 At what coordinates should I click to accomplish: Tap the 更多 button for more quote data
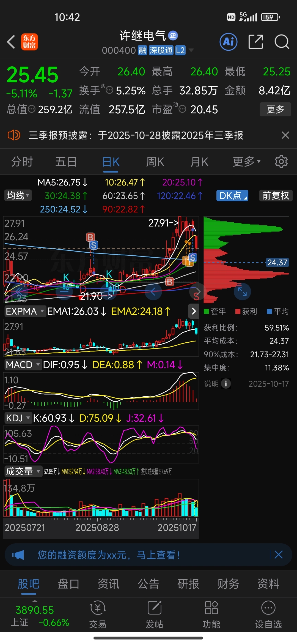(275, 109)
